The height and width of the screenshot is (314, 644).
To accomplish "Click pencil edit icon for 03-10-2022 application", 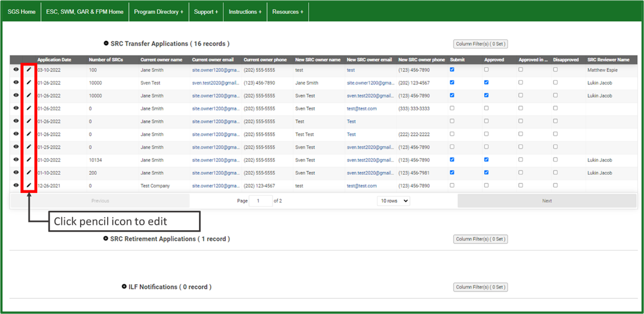I will [29, 69].
